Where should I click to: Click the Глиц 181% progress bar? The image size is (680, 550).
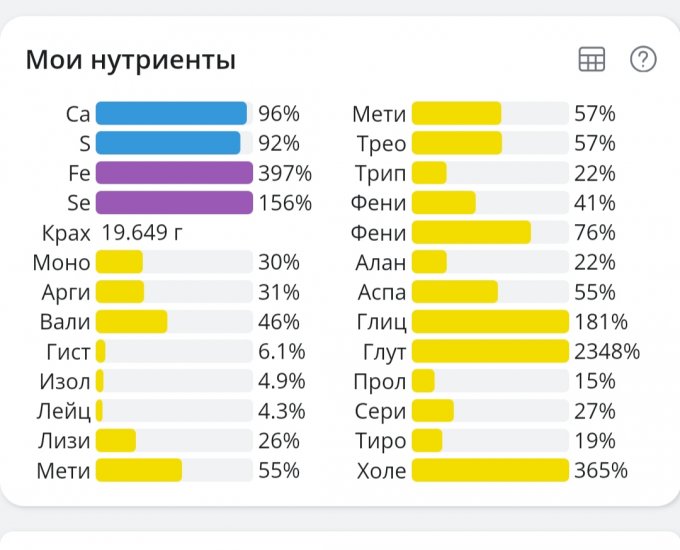[490, 322]
